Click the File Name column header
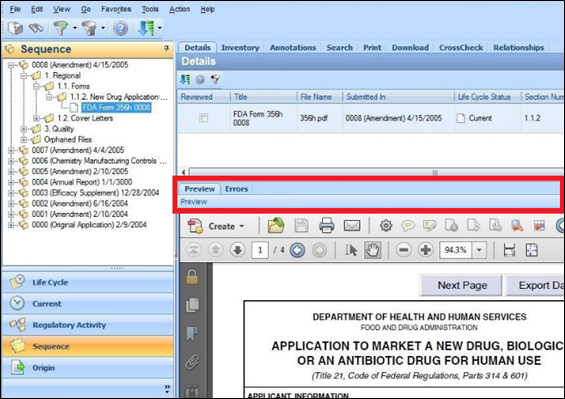This screenshot has width=565, height=399. point(316,97)
